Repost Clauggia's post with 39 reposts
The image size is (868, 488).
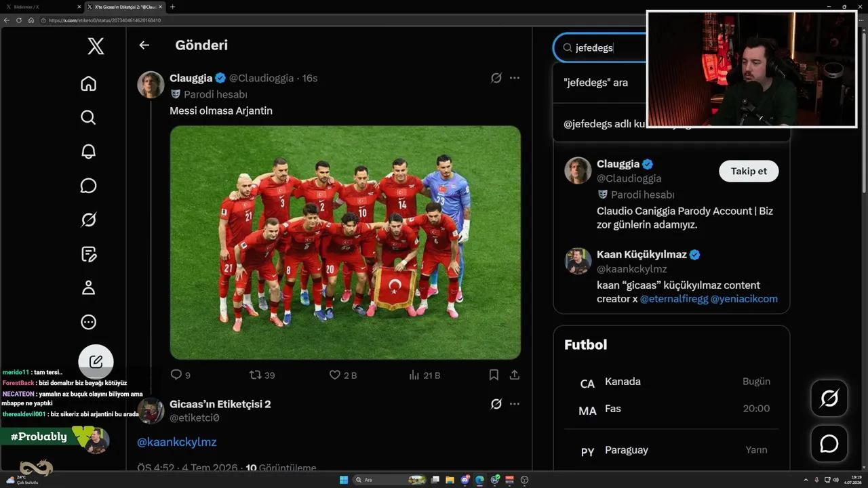click(256, 375)
